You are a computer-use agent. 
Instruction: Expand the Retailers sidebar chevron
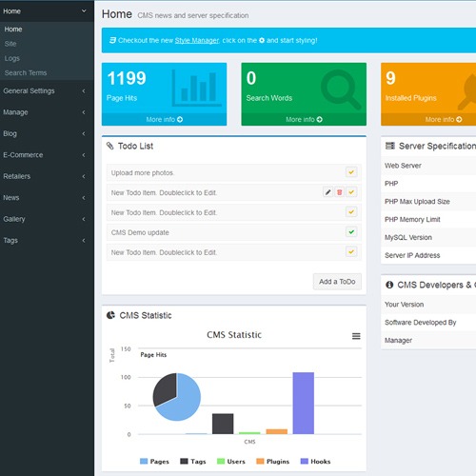point(84,176)
